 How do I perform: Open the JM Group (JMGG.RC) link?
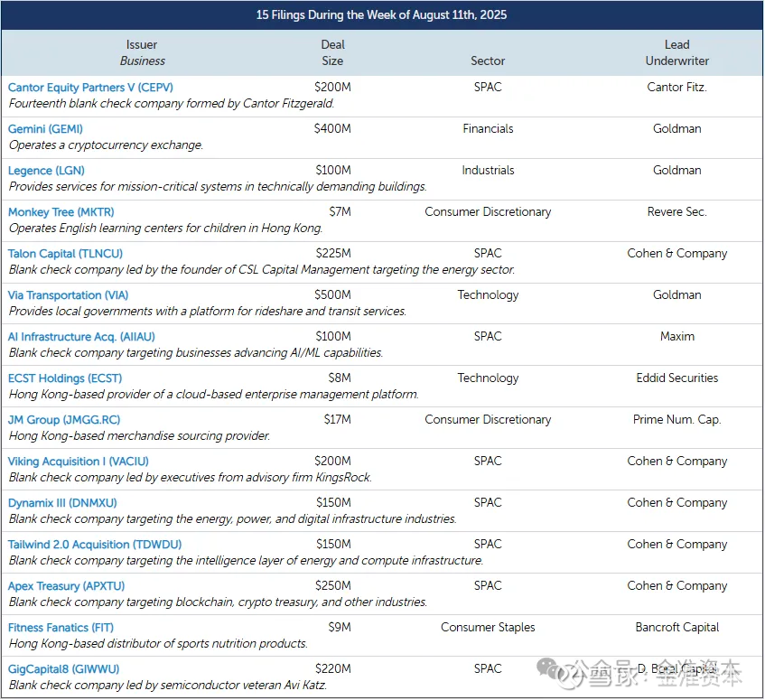point(64,419)
